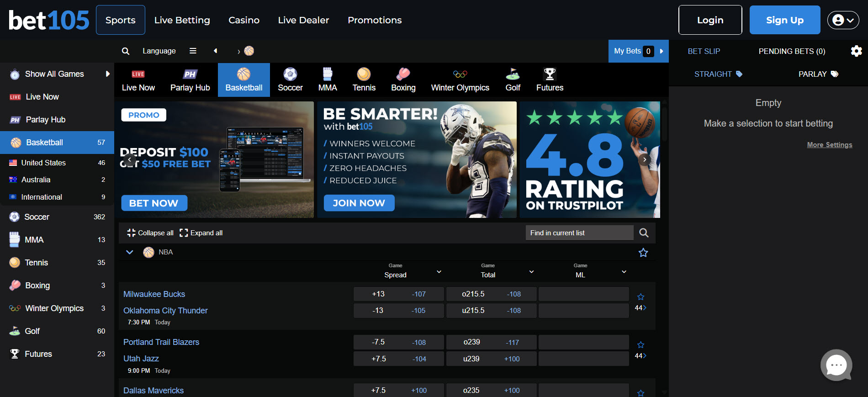Open MMA in the left sidebar
This screenshot has height=397, width=868.
click(x=57, y=240)
